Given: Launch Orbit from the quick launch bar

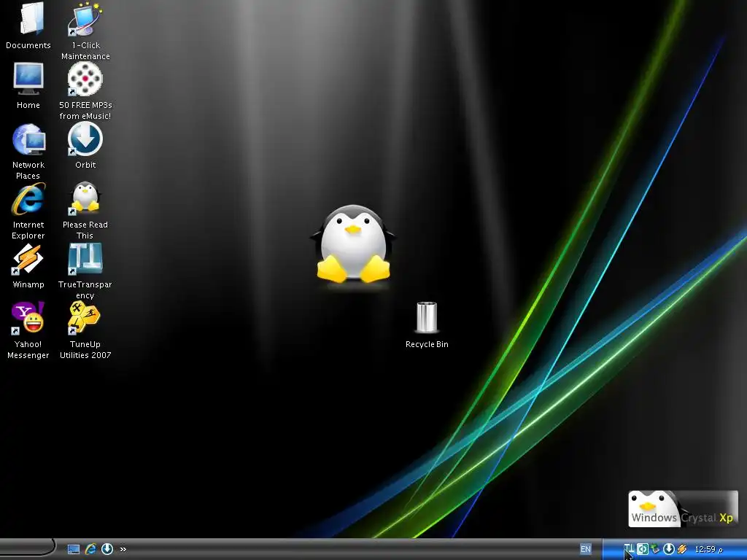Looking at the screenshot, I should point(107,550).
